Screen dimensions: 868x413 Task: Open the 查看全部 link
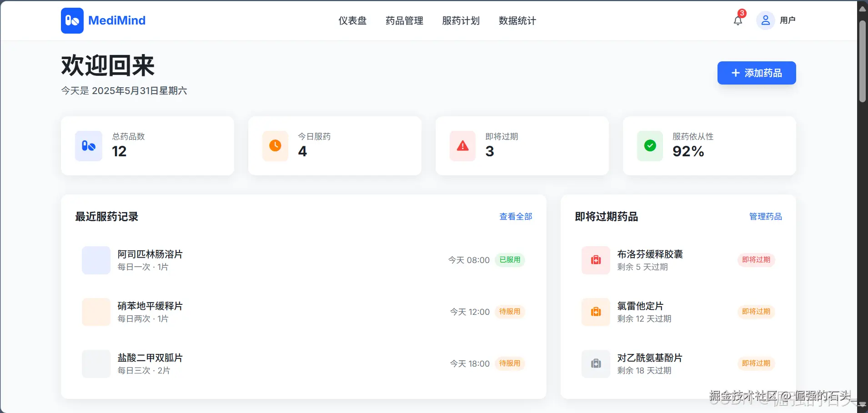(515, 216)
